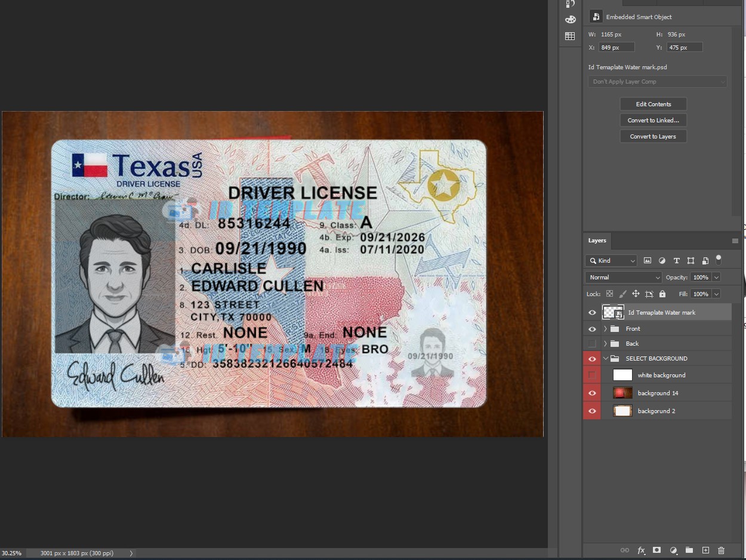Click the Opacity value field
This screenshot has height=560, width=746.
(701, 278)
